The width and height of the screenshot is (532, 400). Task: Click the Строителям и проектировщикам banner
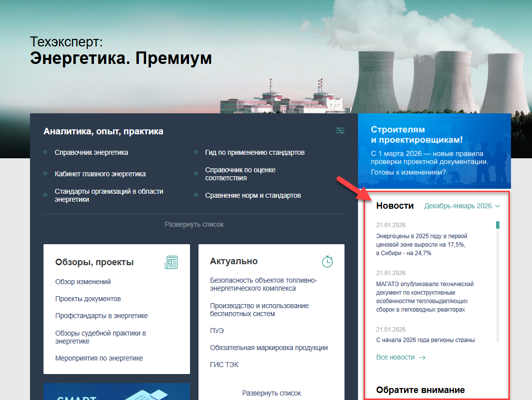[434, 151]
